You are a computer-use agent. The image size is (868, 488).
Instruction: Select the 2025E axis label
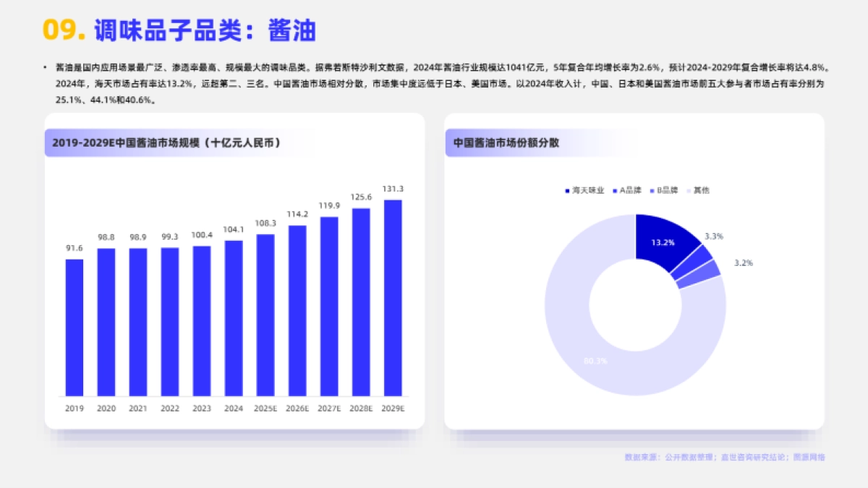tap(265, 408)
